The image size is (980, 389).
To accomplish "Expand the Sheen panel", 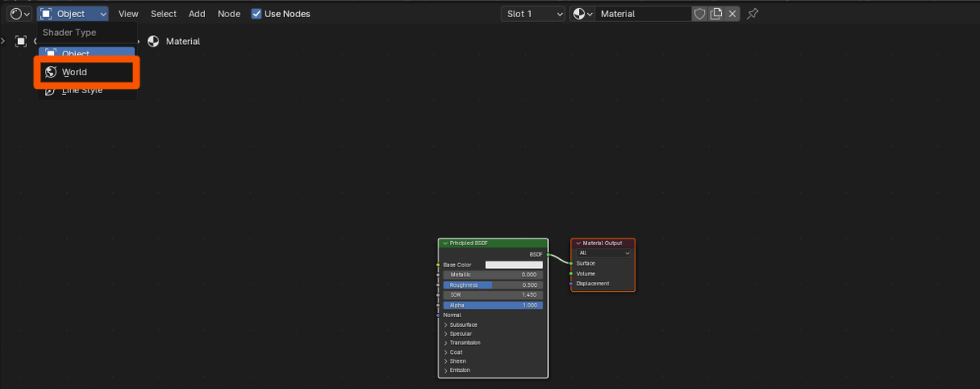I will 446,361.
